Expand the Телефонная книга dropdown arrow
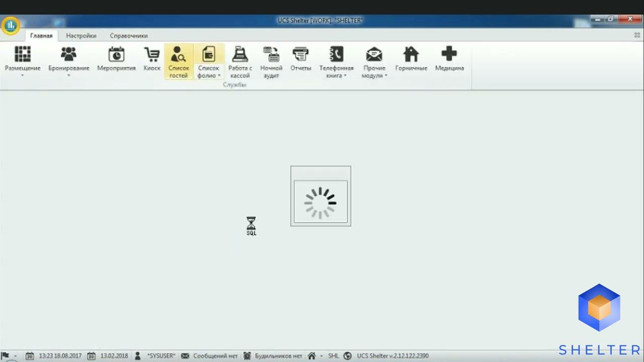 pyautogui.click(x=346, y=76)
